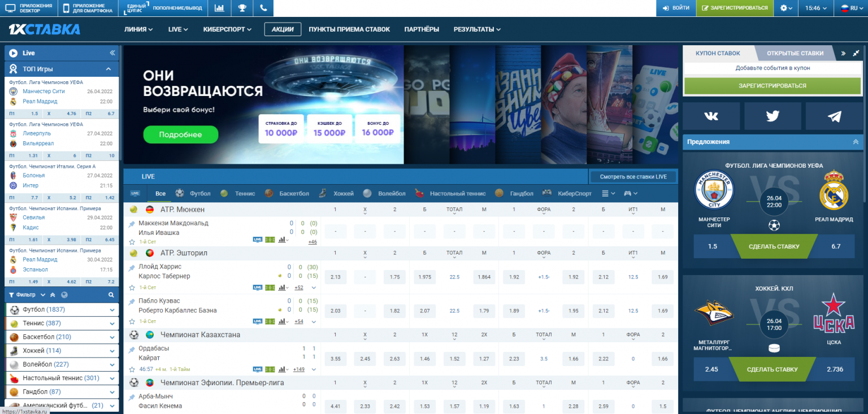Open the Telegram social link
This screenshot has height=414, width=868.
tap(834, 116)
